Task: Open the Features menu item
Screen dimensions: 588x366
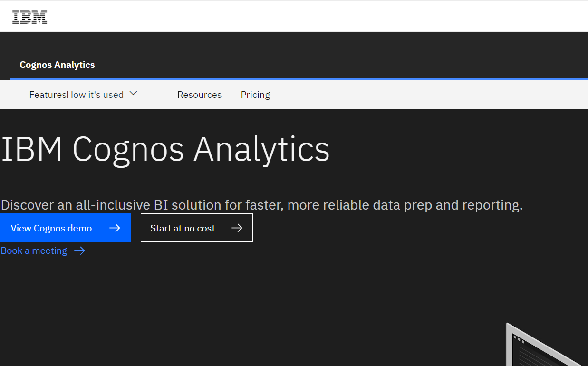Action: (48, 95)
